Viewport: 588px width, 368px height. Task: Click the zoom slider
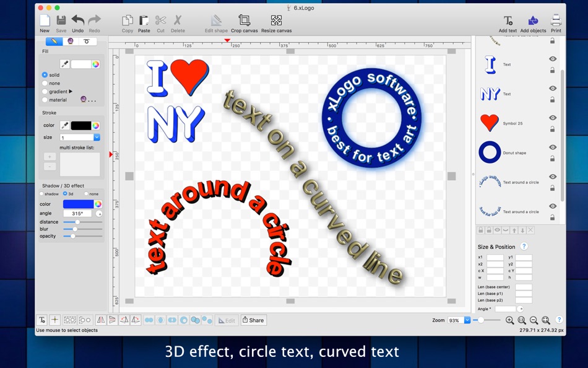coord(486,320)
